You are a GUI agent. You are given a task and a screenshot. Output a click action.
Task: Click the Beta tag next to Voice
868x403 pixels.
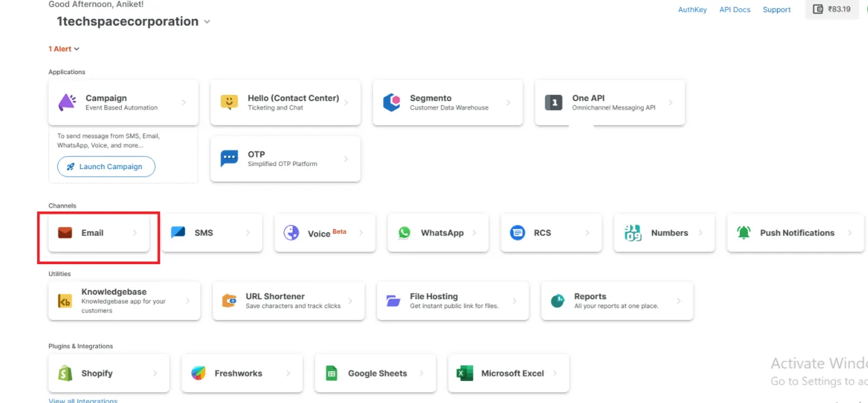coord(339,231)
